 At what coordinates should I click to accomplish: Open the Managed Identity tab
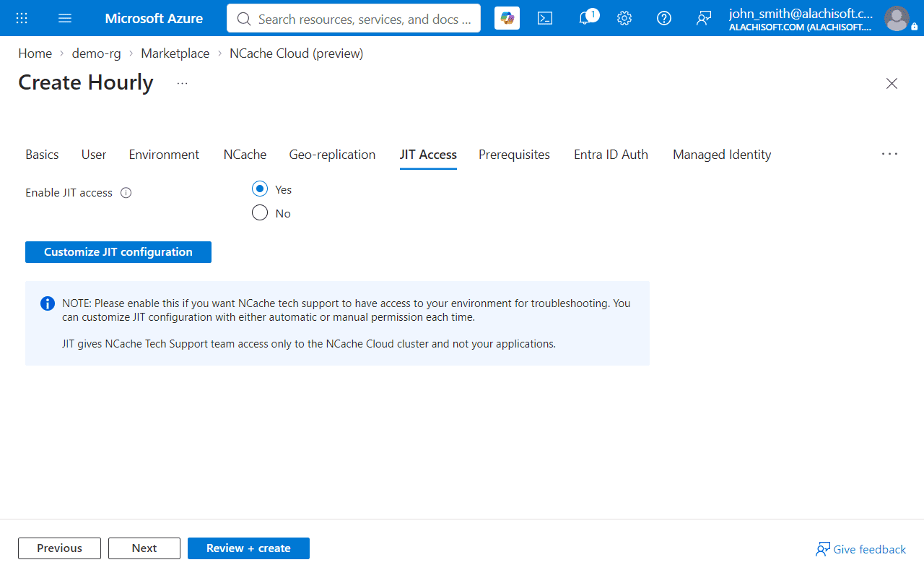(x=722, y=155)
